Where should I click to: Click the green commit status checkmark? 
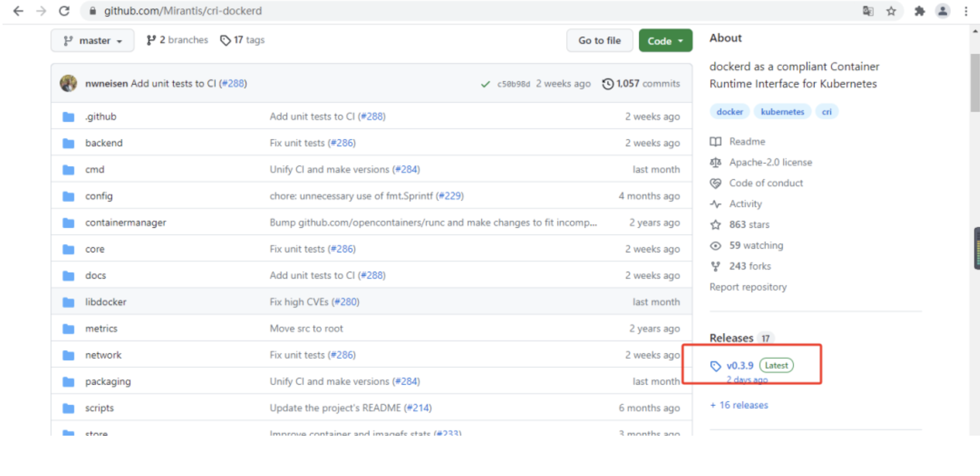click(x=485, y=84)
